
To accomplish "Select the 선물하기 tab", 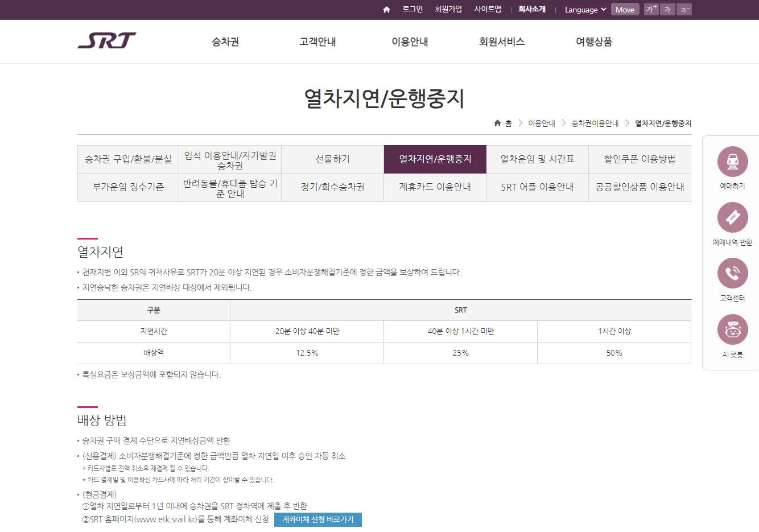I will click(333, 159).
